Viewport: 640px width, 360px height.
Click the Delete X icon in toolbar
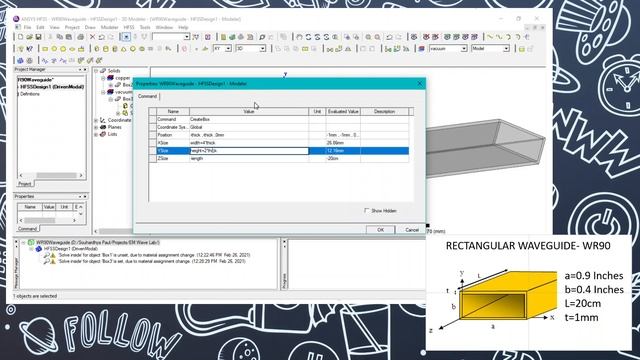click(x=93, y=37)
